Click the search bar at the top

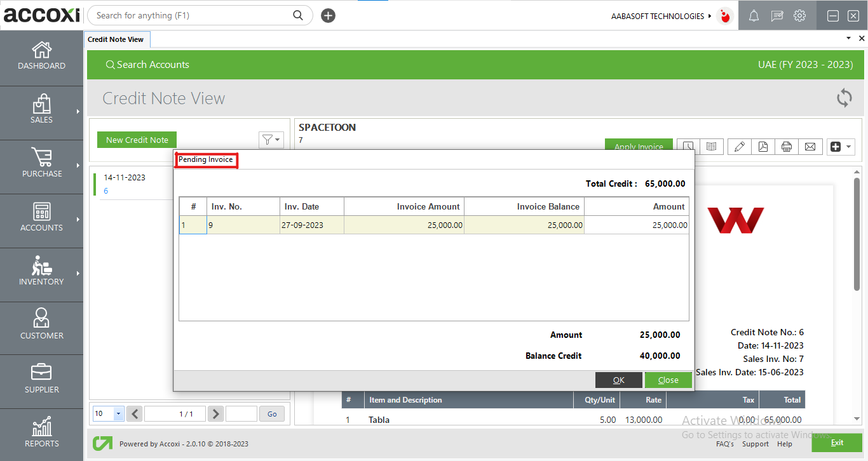coord(191,15)
